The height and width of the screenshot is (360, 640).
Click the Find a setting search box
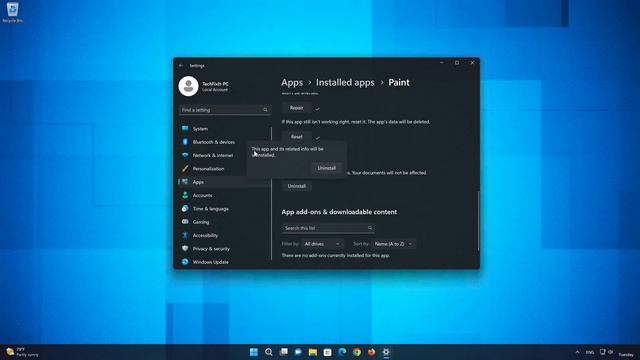coord(225,110)
